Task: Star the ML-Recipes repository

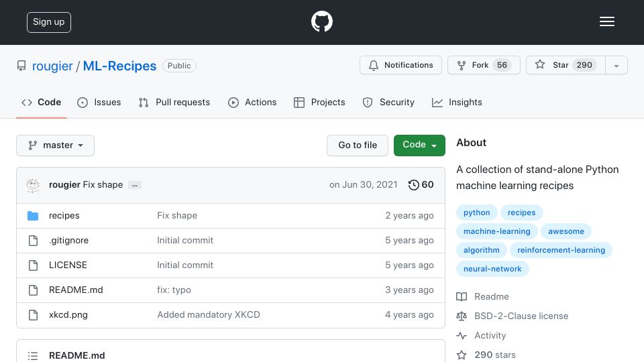Action: [x=565, y=65]
